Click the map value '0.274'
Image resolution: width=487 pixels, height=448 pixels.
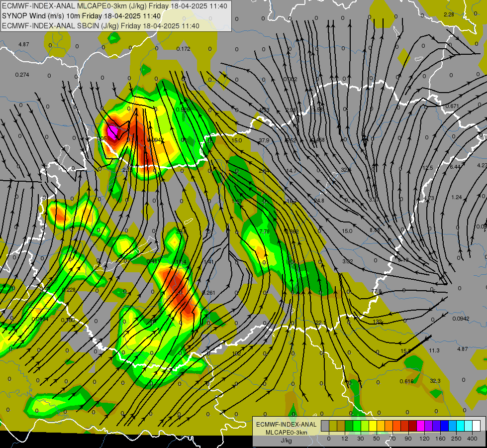coord(22,75)
